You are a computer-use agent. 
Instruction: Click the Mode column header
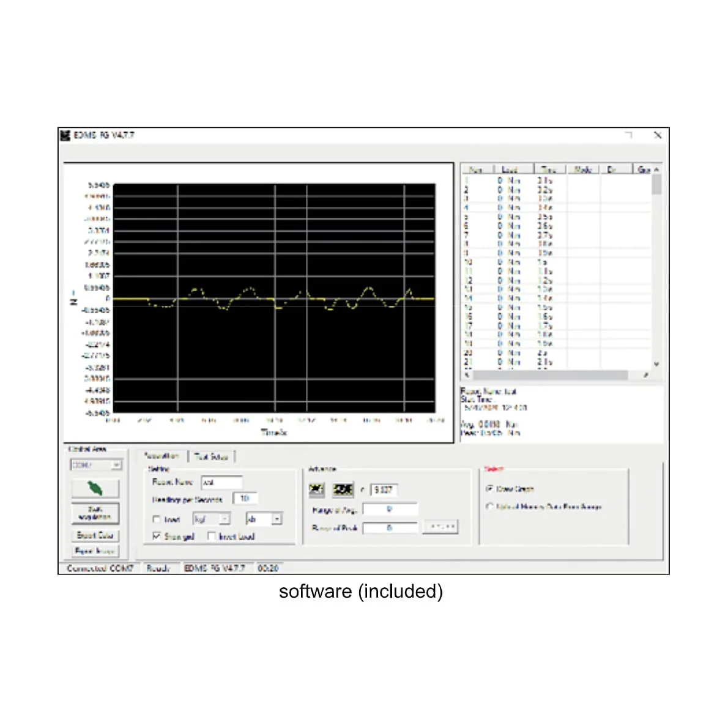point(582,170)
